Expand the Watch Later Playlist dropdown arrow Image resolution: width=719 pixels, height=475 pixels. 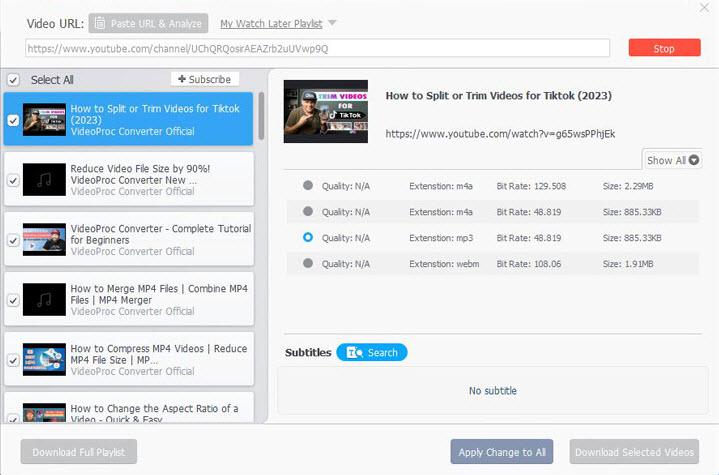pos(332,22)
